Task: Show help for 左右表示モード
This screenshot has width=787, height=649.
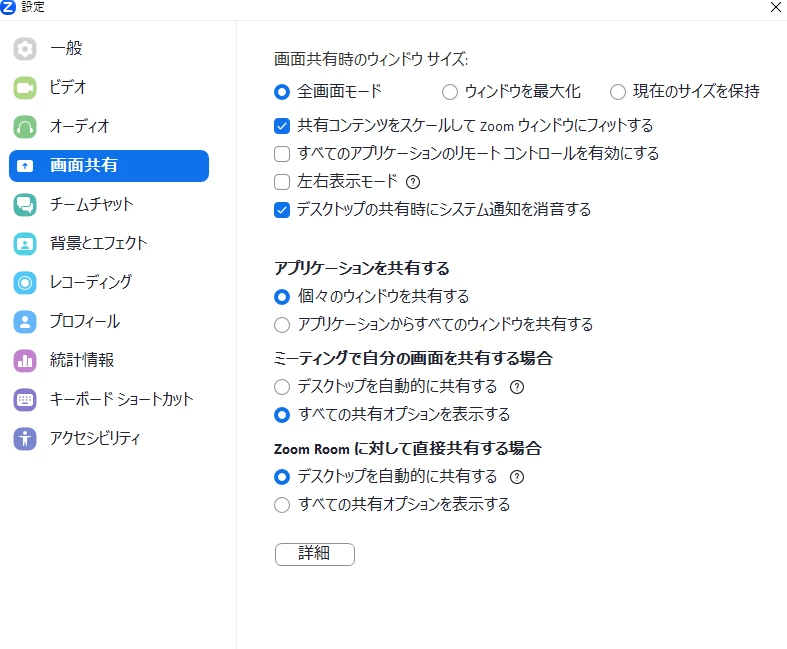Action: [x=413, y=182]
